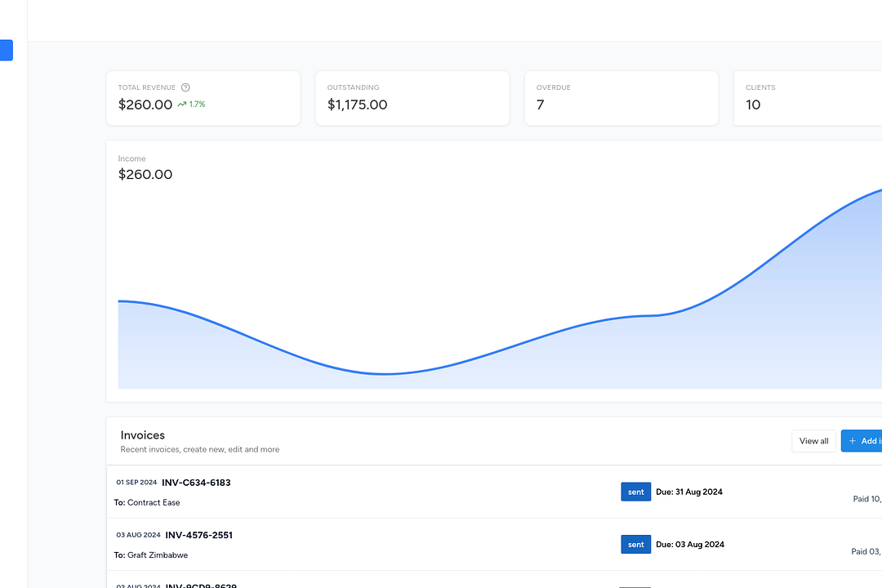Image resolution: width=882 pixels, height=588 pixels.
Task: Click the green upward trend arrow icon
Action: coord(182,105)
